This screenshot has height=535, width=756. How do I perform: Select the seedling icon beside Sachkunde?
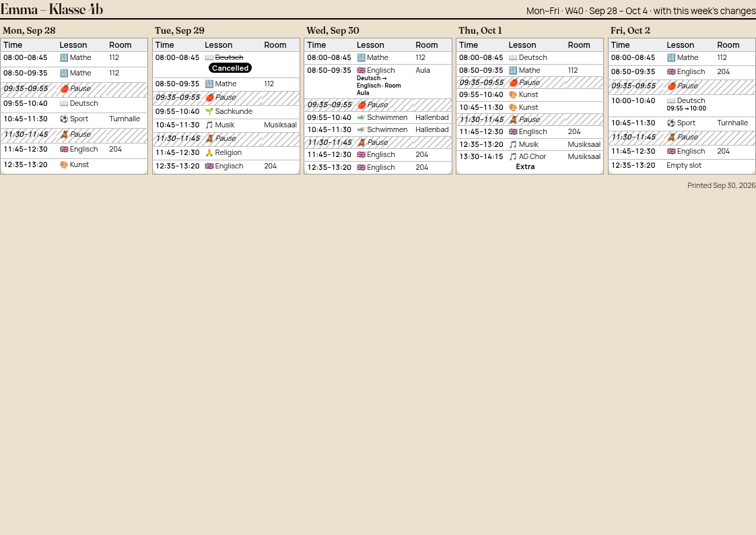[x=209, y=111]
